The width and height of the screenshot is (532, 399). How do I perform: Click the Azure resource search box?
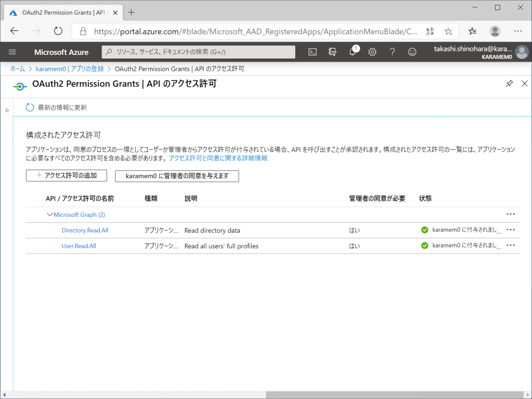coord(199,52)
